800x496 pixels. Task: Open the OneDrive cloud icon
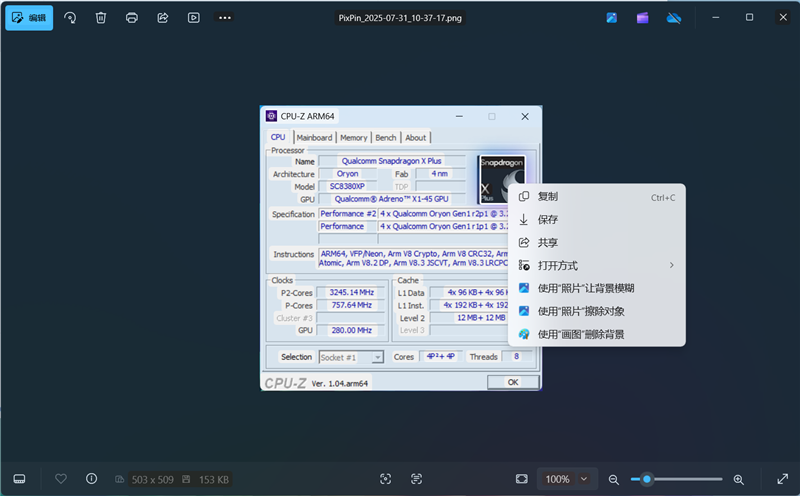[673, 18]
